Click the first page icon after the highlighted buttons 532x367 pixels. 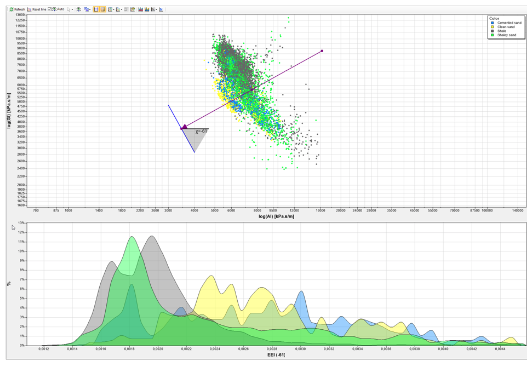tap(110, 9)
